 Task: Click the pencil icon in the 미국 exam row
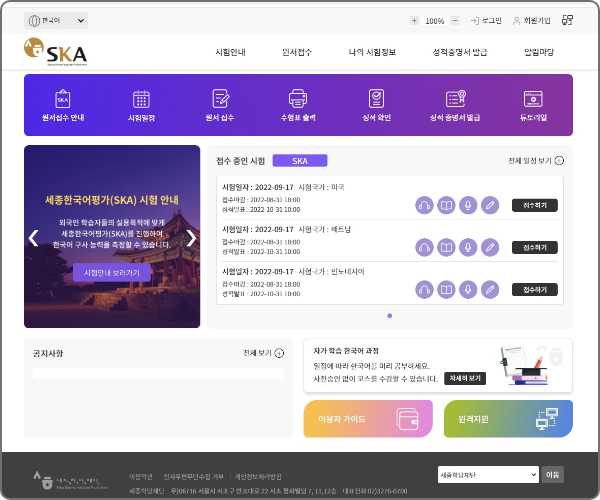[x=490, y=205]
